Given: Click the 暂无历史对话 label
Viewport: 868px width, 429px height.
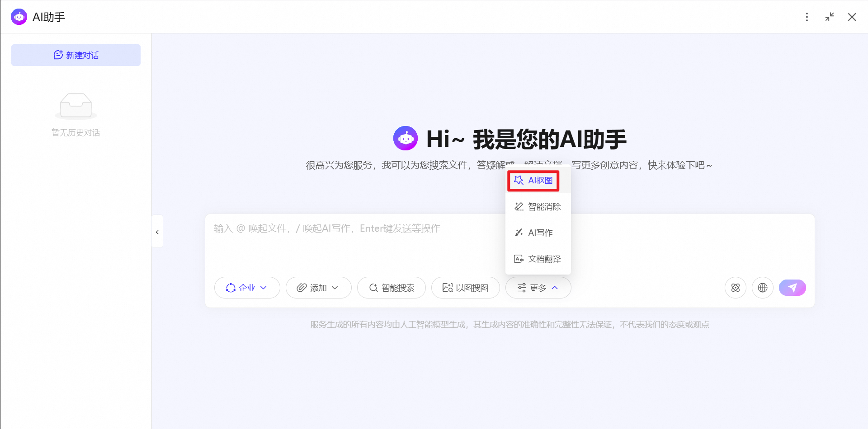Looking at the screenshot, I should tap(76, 133).
